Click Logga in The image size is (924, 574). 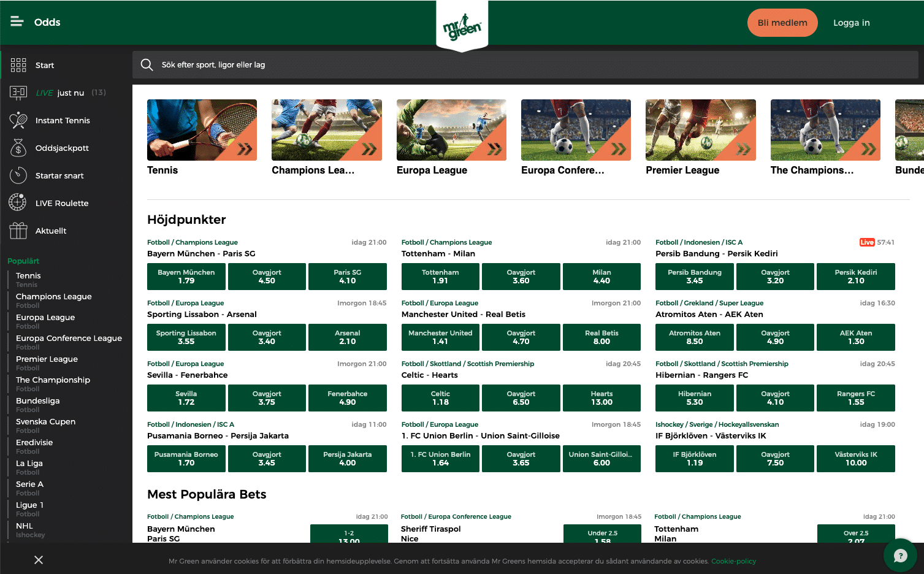(851, 23)
